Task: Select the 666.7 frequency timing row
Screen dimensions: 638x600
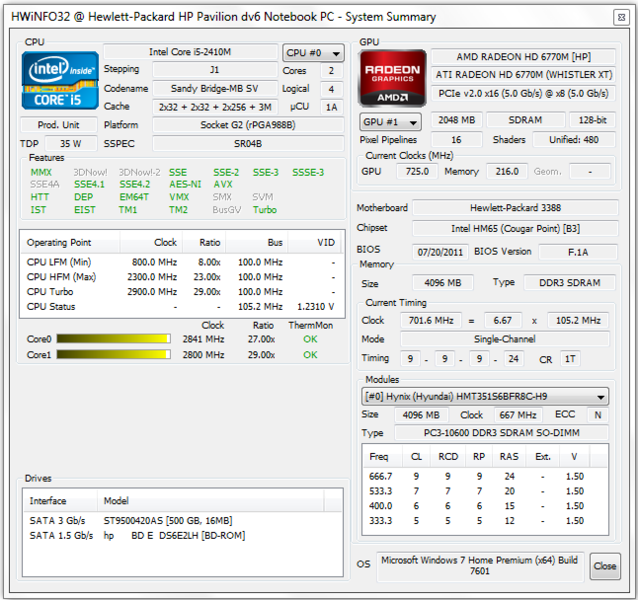Action: pyautogui.click(x=485, y=476)
